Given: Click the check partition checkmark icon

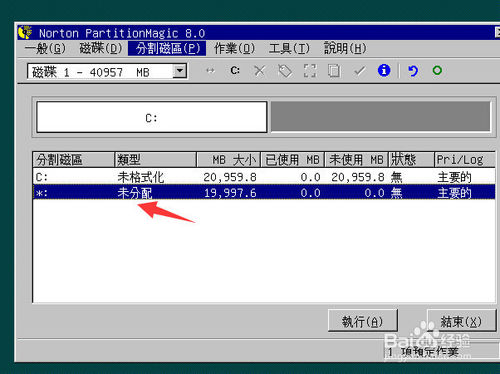Looking at the screenshot, I should (x=359, y=71).
